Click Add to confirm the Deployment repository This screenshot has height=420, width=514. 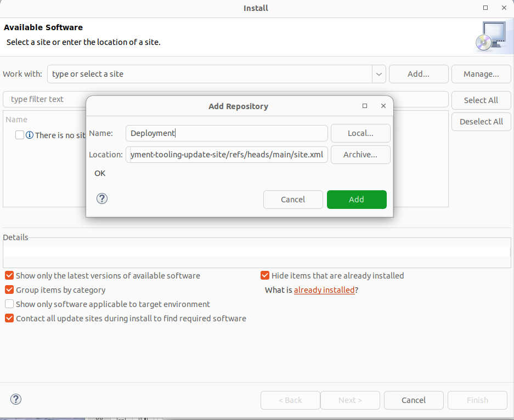pos(357,199)
